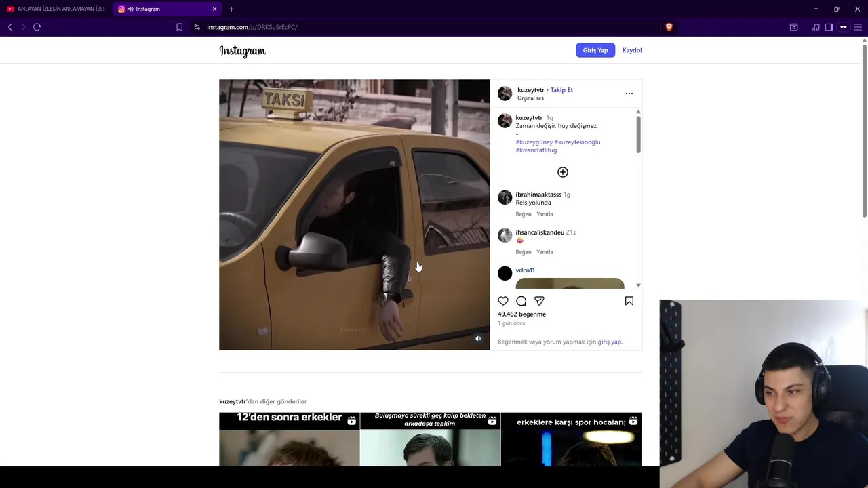Reload the page
The height and width of the screenshot is (488, 868).
(x=37, y=27)
